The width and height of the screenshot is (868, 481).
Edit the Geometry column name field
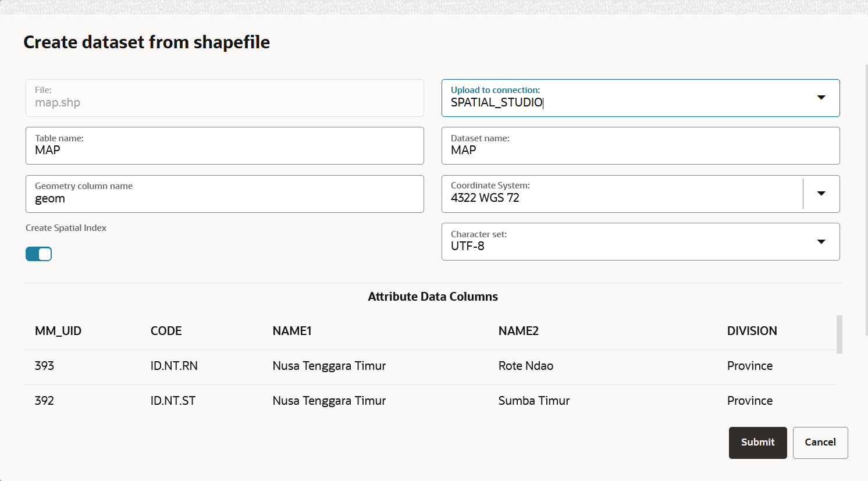coord(225,194)
